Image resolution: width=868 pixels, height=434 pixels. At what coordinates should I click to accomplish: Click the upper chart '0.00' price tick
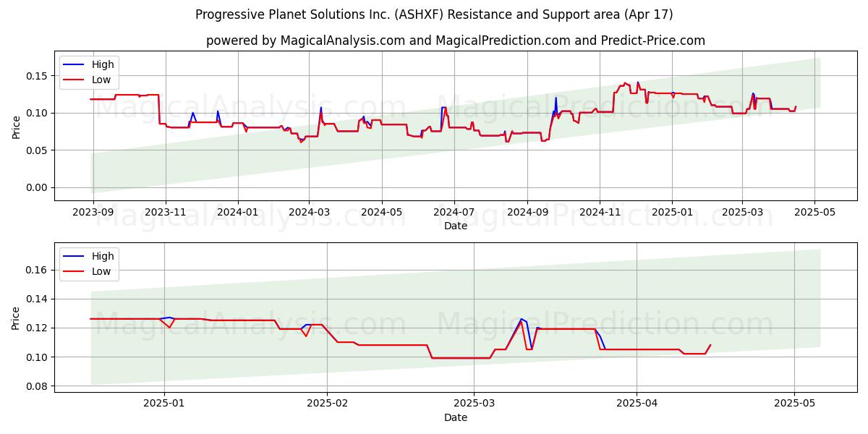coord(38,188)
